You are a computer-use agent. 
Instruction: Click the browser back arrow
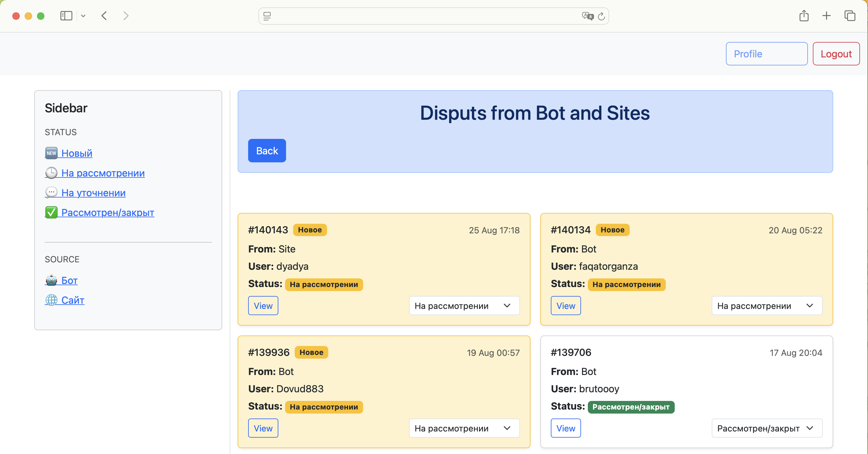click(104, 16)
